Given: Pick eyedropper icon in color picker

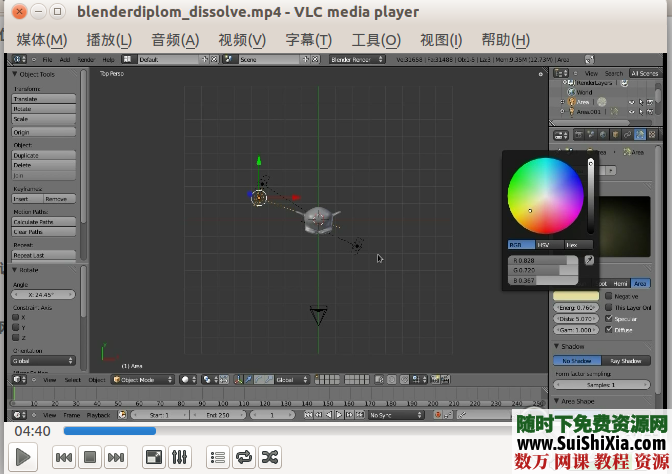Looking at the screenshot, I should (x=589, y=260).
